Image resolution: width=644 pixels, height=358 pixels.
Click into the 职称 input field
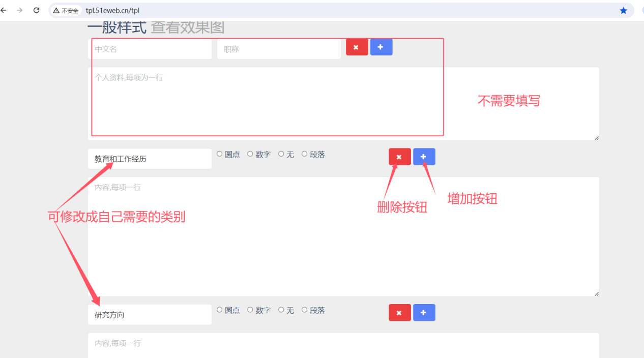click(279, 49)
